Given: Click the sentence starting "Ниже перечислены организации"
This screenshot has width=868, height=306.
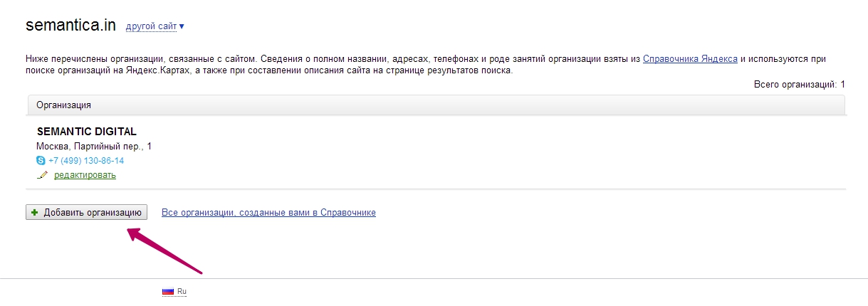Looking at the screenshot, I should click(142, 59).
